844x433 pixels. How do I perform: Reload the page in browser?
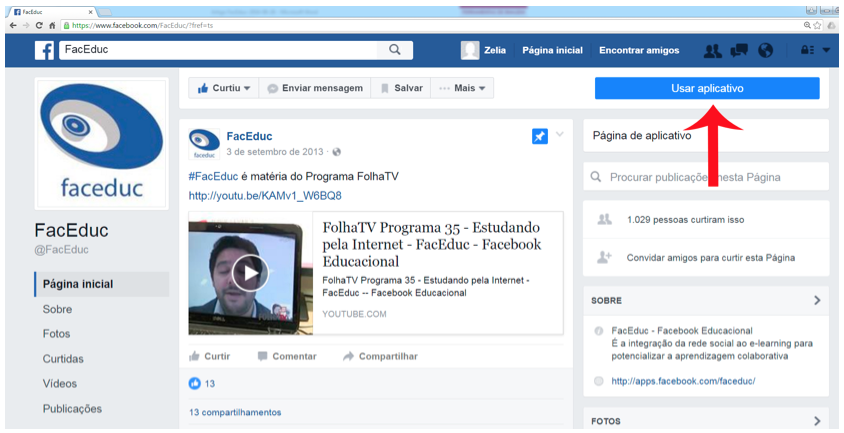[39, 25]
